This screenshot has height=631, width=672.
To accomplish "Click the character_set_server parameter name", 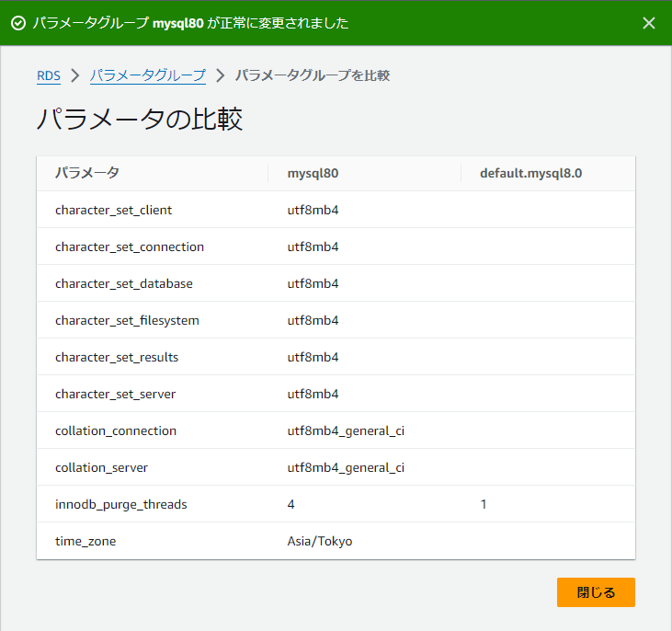I will (115, 395).
